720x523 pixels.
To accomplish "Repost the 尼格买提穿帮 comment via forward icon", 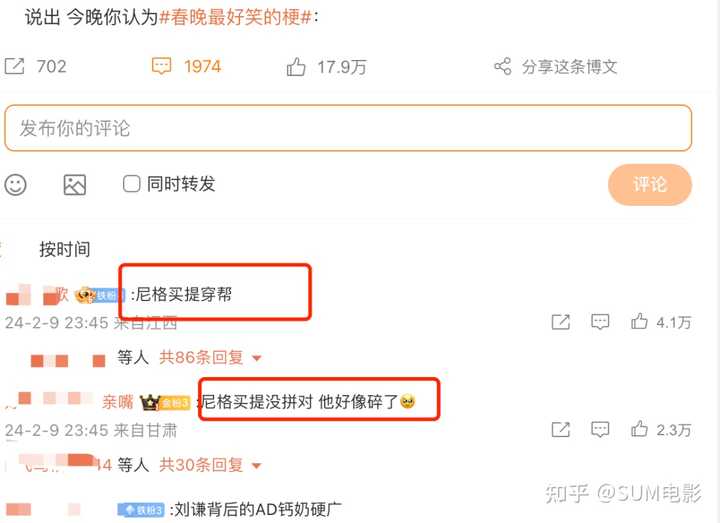I will pos(560,322).
